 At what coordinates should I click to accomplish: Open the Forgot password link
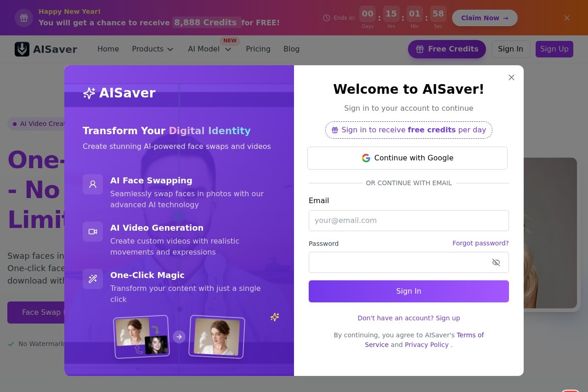(481, 243)
